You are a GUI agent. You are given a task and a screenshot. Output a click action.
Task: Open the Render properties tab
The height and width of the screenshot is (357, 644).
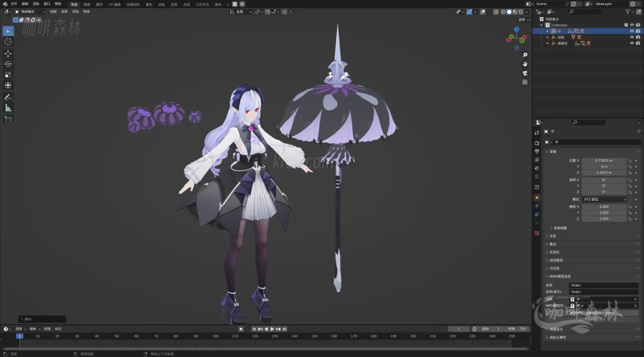(537, 143)
